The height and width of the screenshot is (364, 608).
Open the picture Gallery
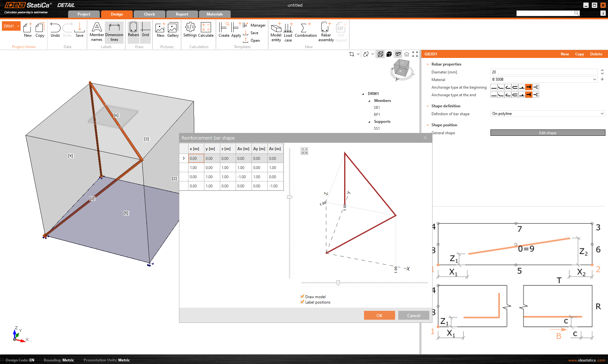click(173, 31)
